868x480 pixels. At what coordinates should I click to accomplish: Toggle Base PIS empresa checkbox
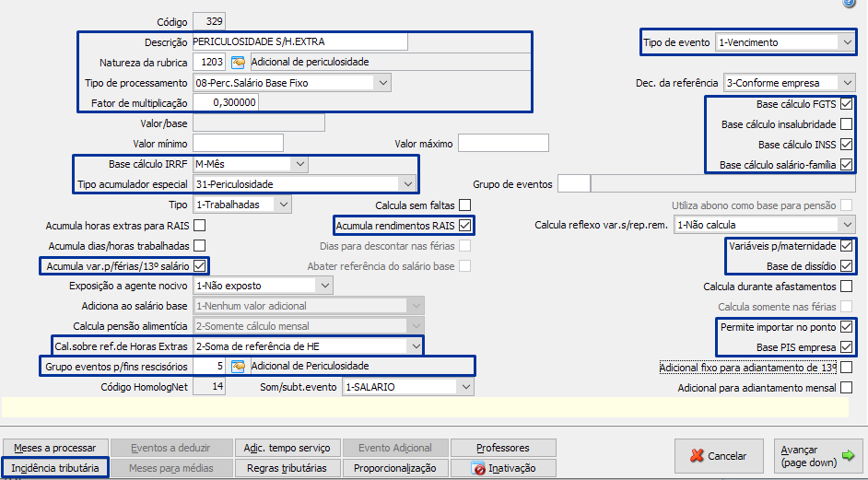pyautogui.click(x=846, y=347)
